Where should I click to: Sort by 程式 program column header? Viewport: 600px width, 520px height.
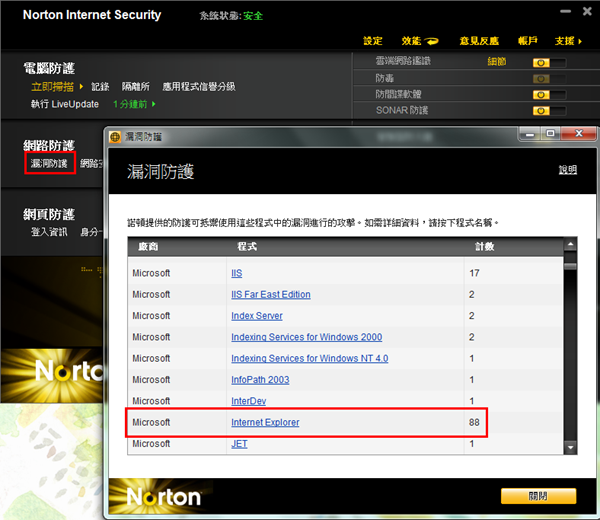click(247, 247)
